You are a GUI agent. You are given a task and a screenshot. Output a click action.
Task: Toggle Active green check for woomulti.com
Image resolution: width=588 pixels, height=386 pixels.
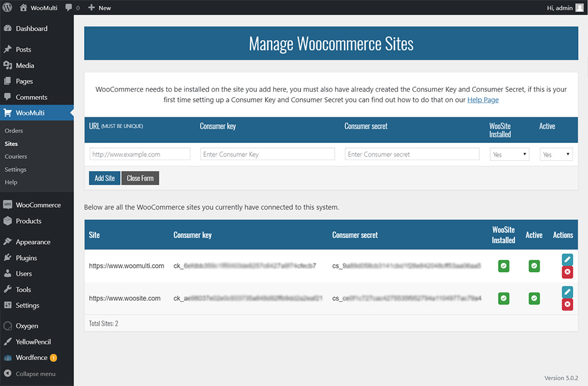[534, 266]
